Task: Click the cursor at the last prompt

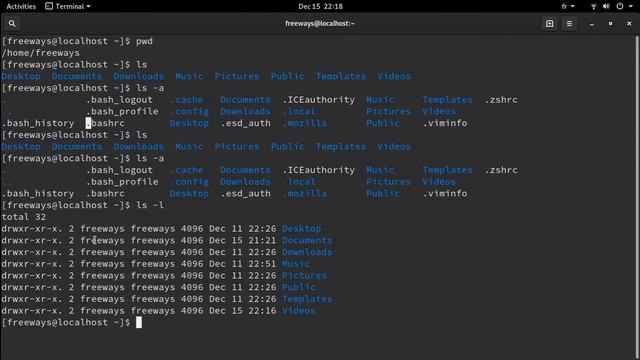Action: tap(139, 322)
